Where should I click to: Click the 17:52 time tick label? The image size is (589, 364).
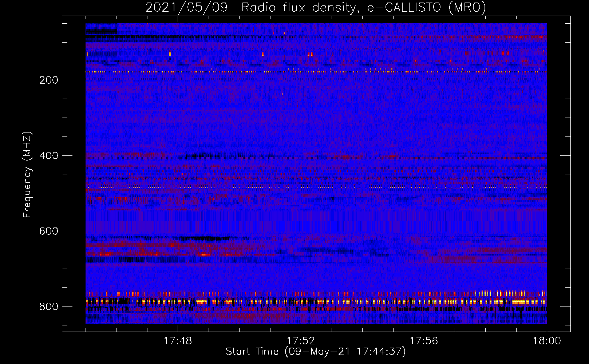point(301,341)
